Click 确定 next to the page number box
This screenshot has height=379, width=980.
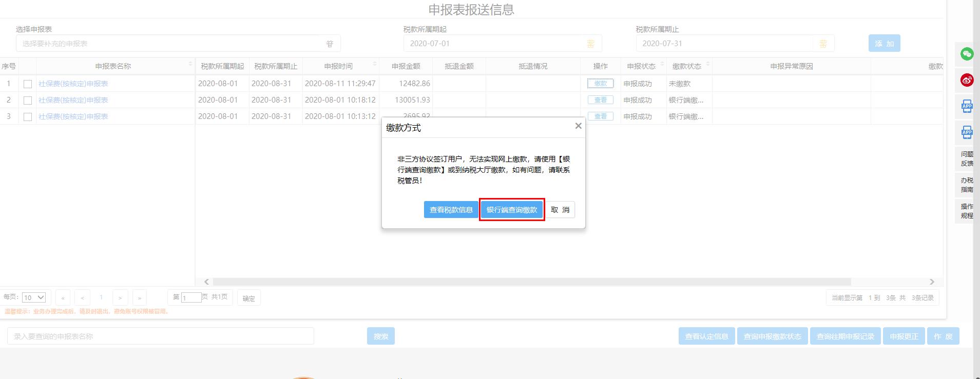point(249,298)
